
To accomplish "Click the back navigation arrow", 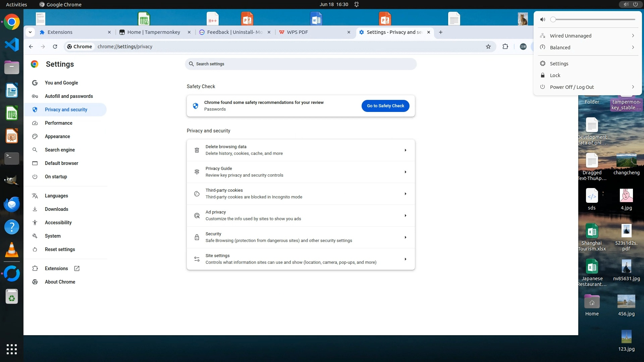I will click(x=31, y=47).
